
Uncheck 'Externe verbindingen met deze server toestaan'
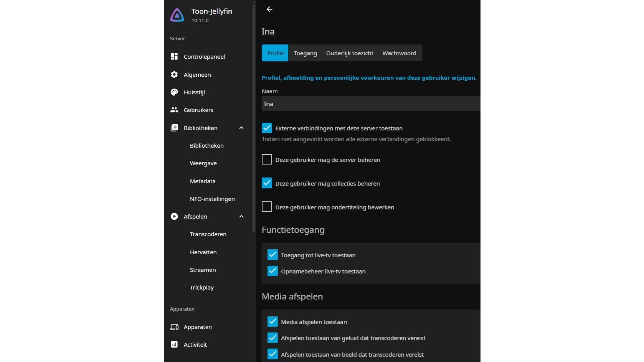pyautogui.click(x=267, y=128)
